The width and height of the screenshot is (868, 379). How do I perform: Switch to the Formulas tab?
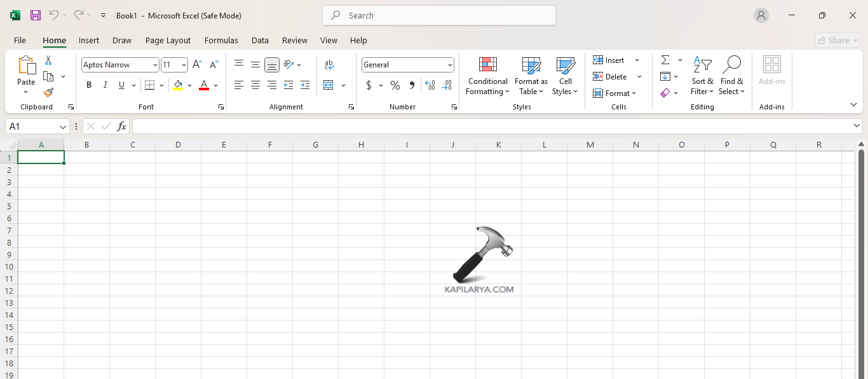[x=221, y=40]
